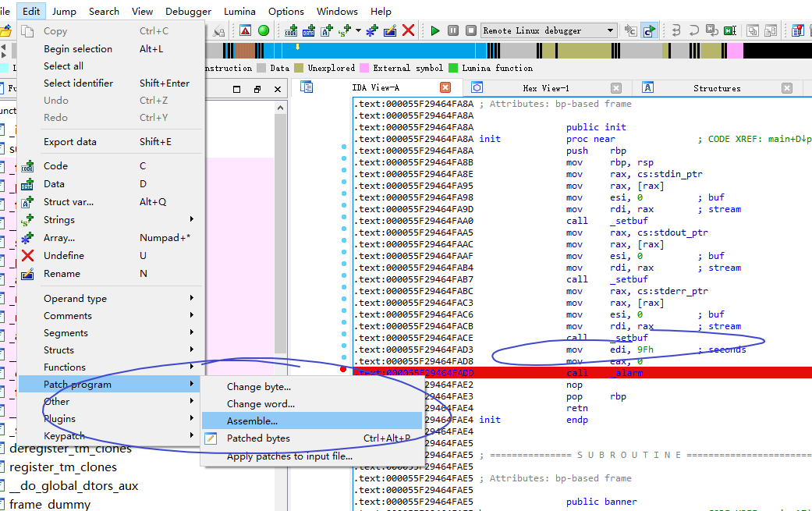Open the Lumina menu
This screenshot has width=812, height=511.
click(239, 12)
